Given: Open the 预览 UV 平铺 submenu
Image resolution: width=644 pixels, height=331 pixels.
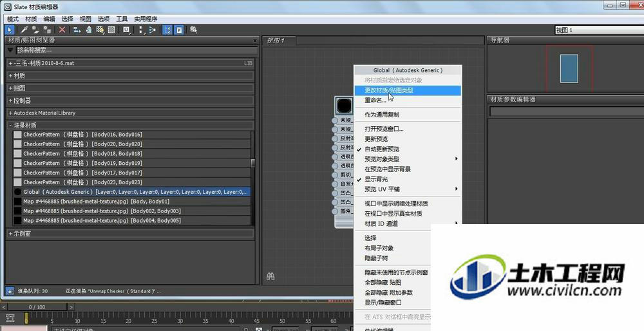Looking at the screenshot, I should (x=408, y=189).
